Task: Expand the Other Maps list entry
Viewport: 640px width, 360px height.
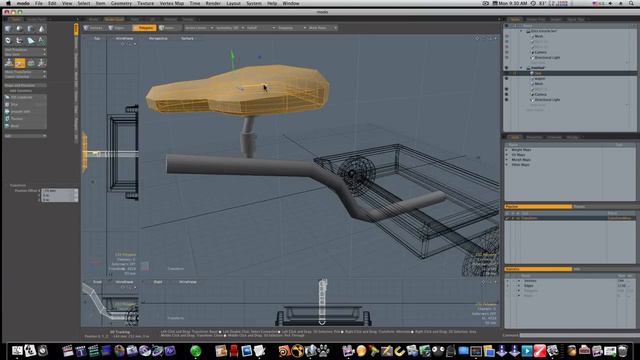Action: 507,164
